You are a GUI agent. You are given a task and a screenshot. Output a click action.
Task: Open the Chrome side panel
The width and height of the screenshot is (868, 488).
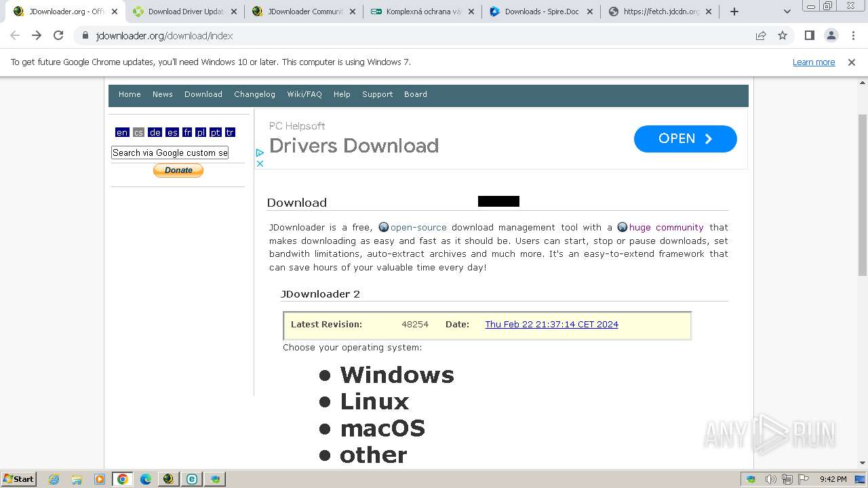809,35
